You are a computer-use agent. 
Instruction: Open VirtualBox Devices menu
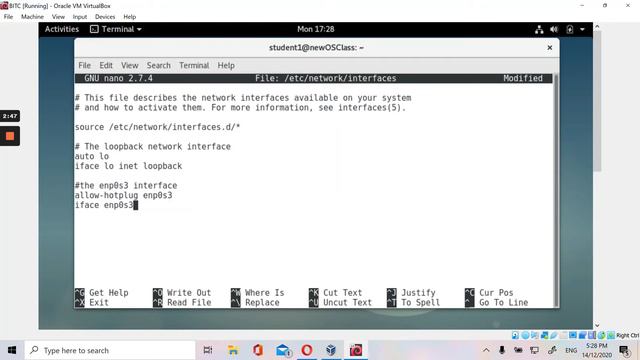pyautogui.click(x=105, y=17)
